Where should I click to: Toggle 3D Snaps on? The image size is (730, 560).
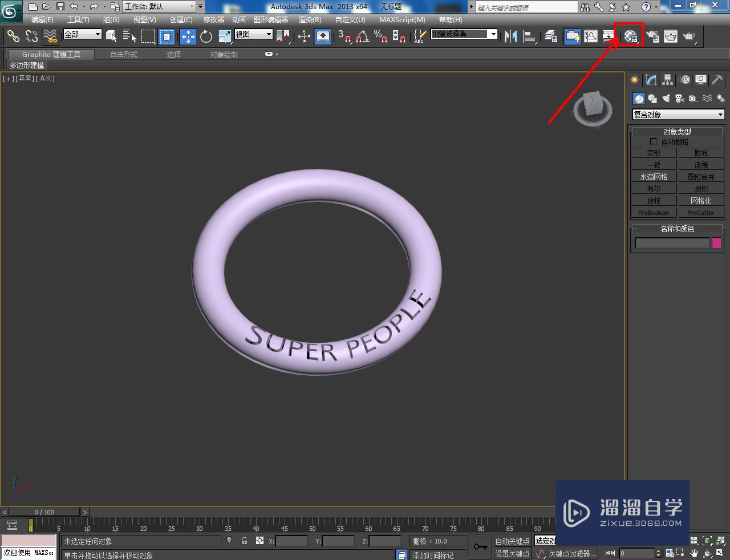click(344, 36)
